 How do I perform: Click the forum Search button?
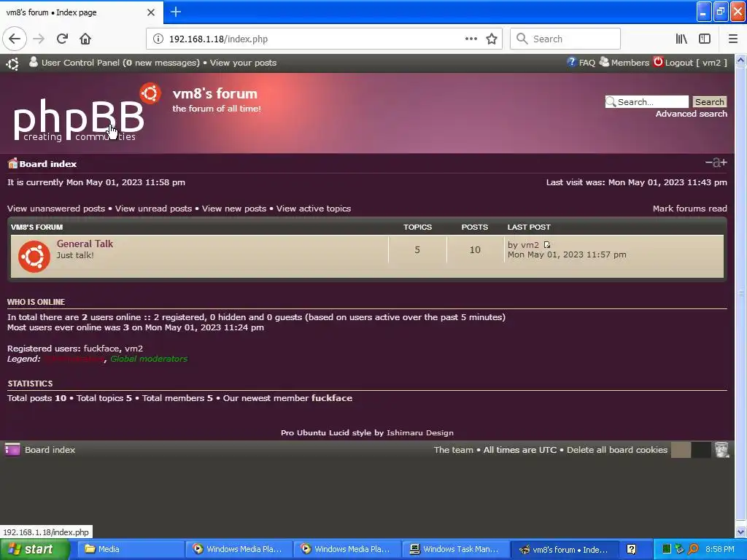709,102
